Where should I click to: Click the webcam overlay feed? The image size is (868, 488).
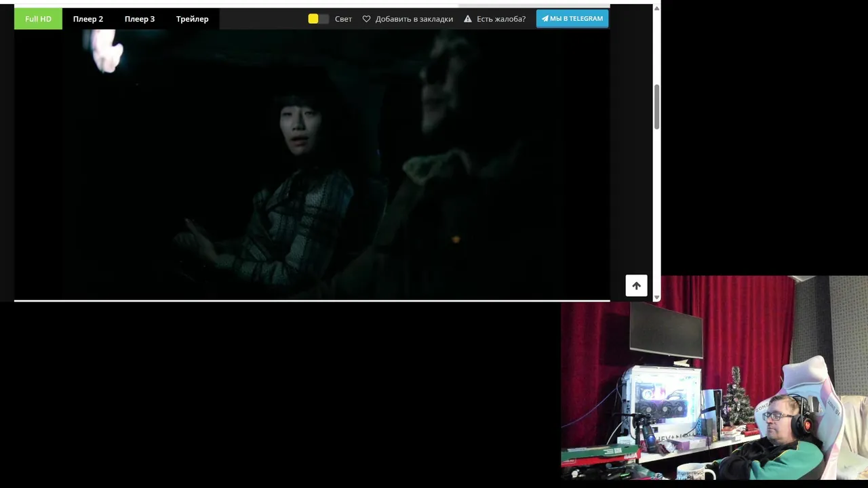coord(714,378)
